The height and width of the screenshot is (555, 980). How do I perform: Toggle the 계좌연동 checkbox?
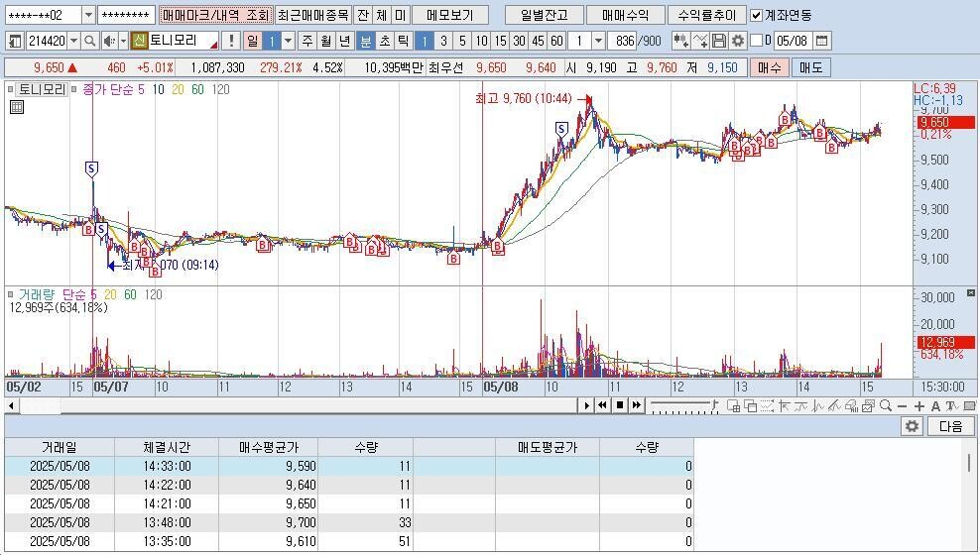tap(756, 15)
